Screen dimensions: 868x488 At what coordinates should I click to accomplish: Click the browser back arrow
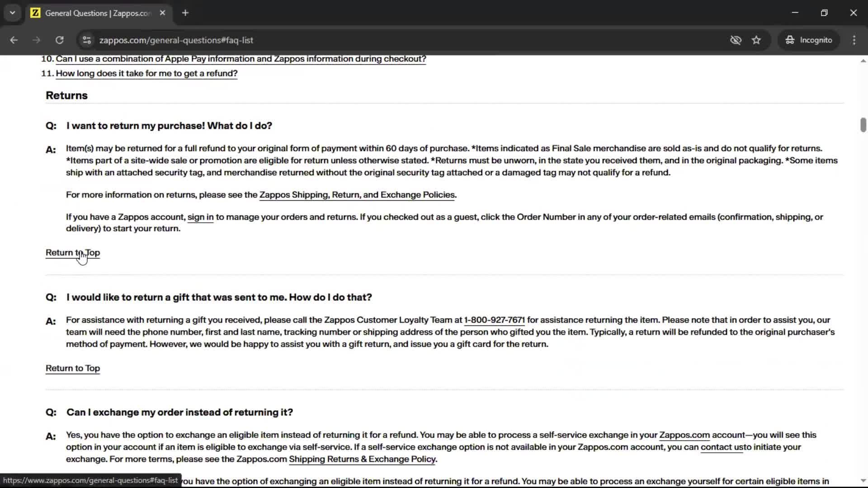14,40
